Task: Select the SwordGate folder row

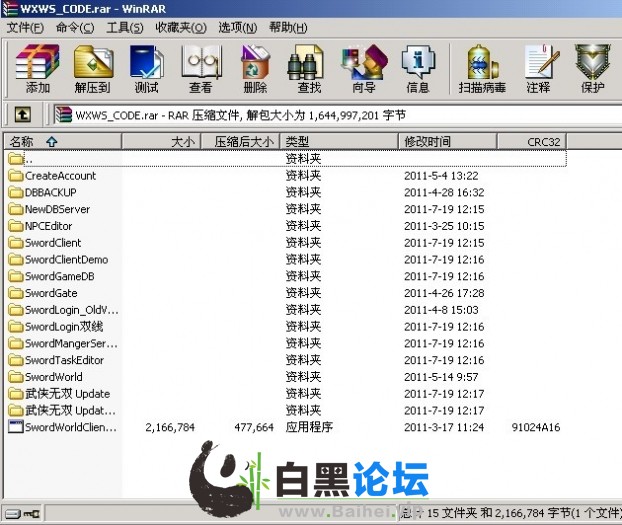Action: (286, 293)
